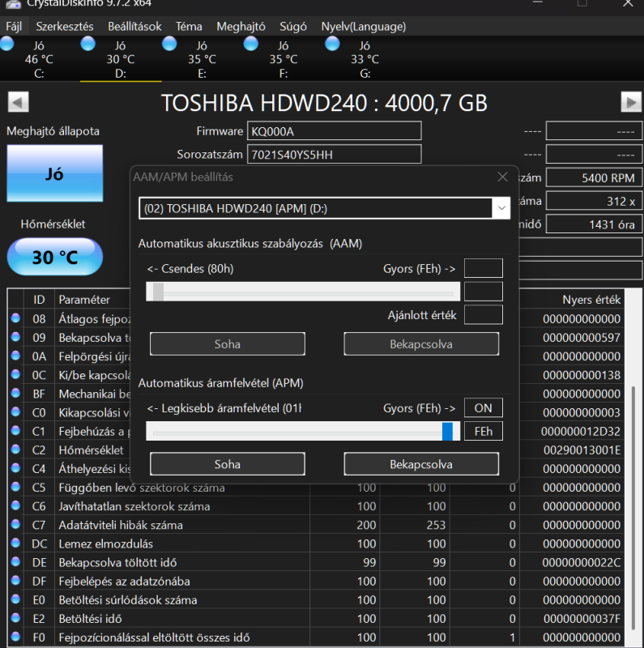Click the next disk right arrow button
The height and width of the screenshot is (648, 644).
[631, 102]
